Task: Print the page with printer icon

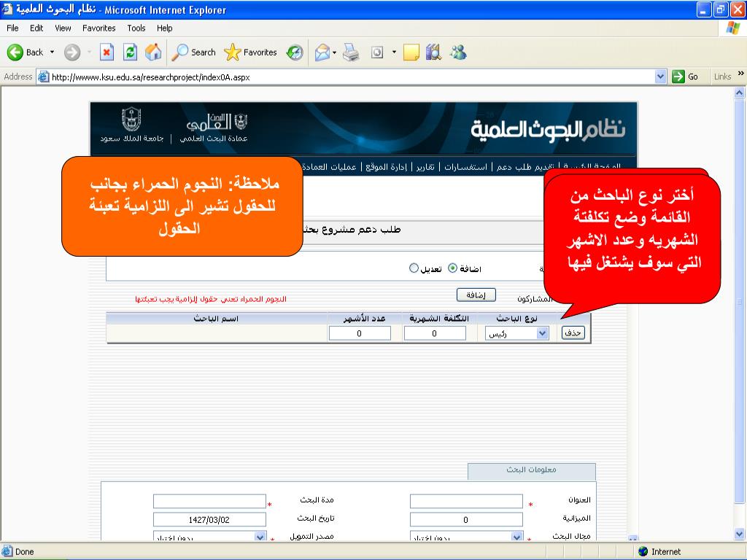Action: click(351, 52)
